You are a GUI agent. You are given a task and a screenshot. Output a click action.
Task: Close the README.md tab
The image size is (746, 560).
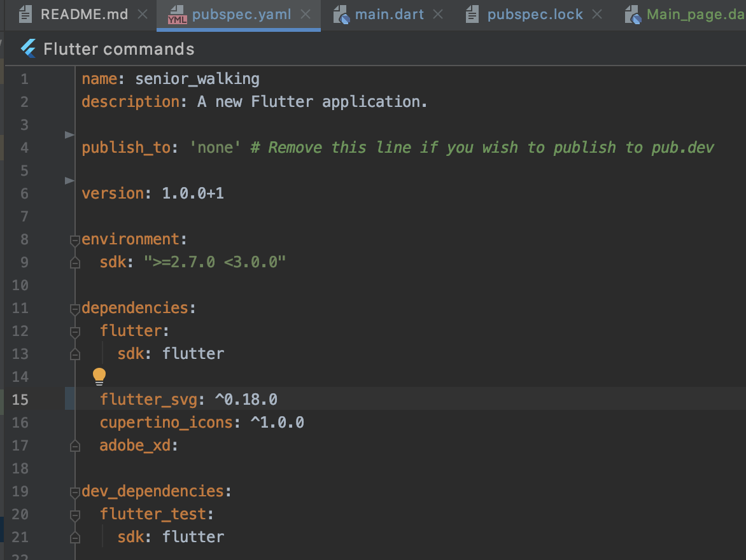click(142, 15)
